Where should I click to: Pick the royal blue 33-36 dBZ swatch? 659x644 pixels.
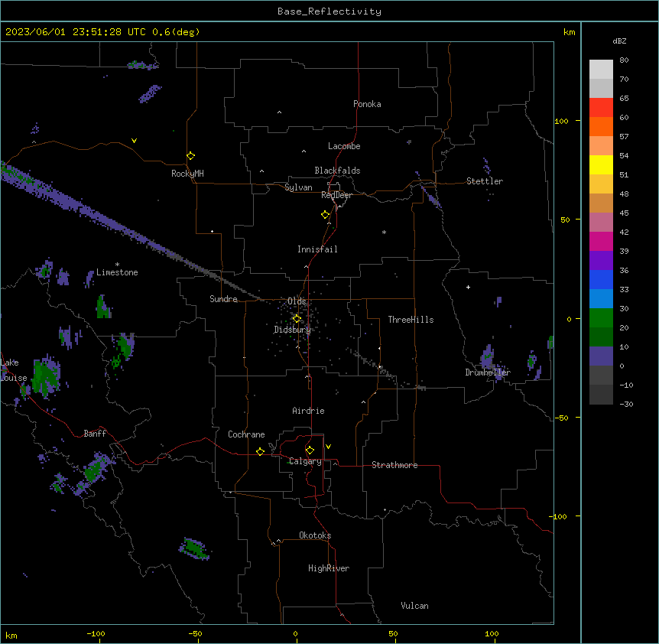pos(601,279)
